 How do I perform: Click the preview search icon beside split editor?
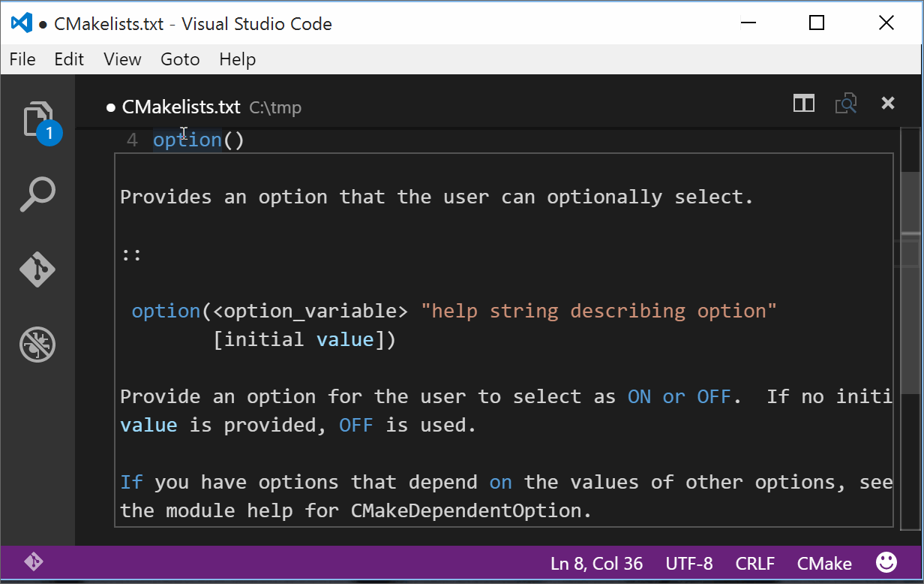[846, 104]
